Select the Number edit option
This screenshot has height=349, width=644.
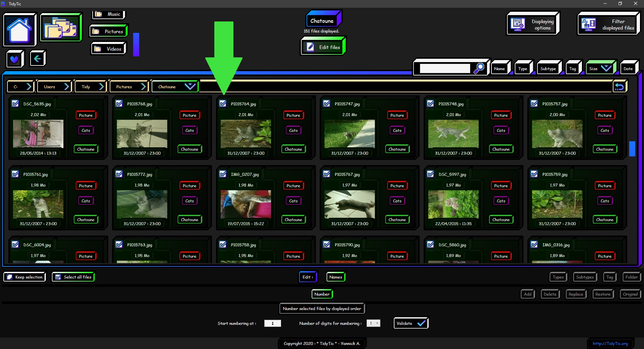tap(322, 294)
